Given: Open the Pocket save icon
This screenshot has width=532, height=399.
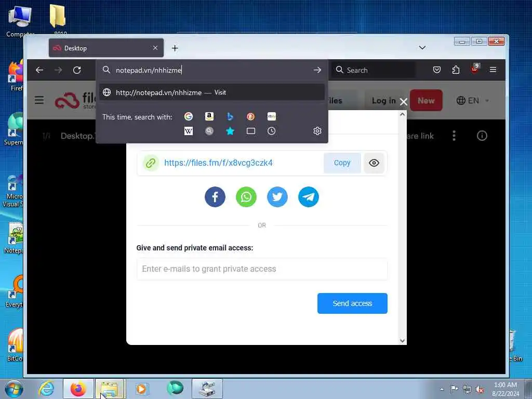Looking at the screenshot, I should pyautogui.click(x=436, y=70).
